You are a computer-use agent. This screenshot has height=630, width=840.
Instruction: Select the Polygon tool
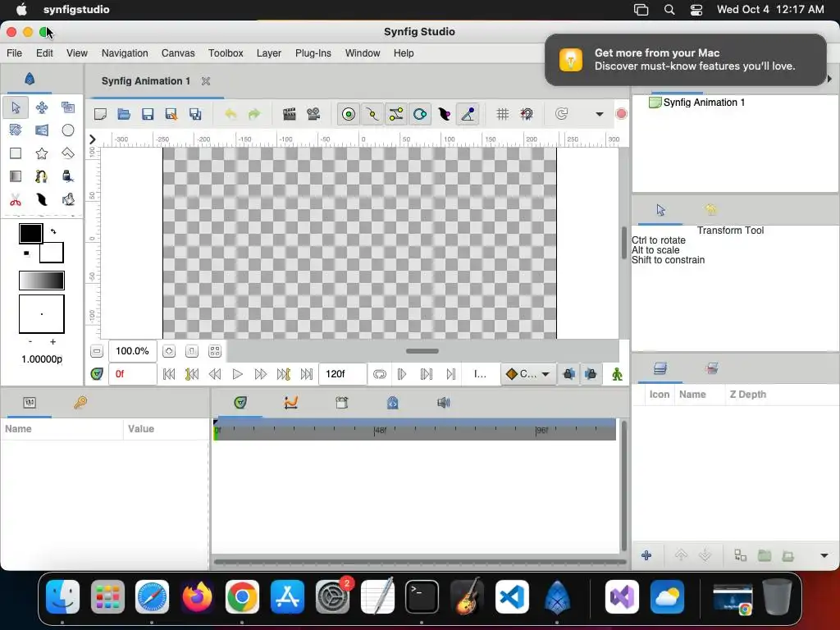point(68,153)
